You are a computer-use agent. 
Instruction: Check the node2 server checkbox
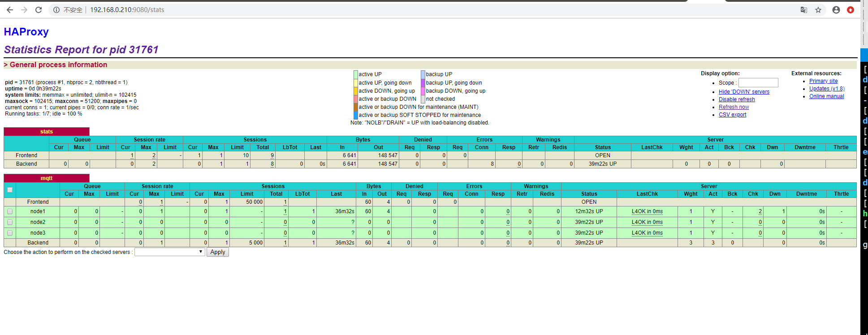[x=10, y=222]
